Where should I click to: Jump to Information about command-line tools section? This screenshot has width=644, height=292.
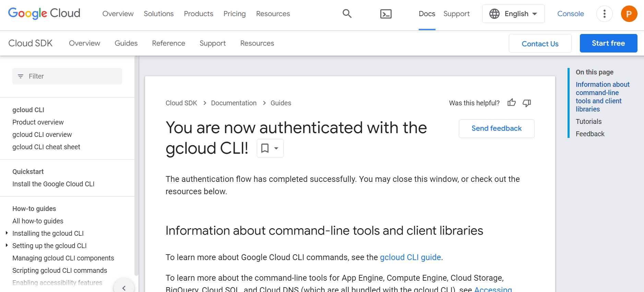click(x=603, y=97)
